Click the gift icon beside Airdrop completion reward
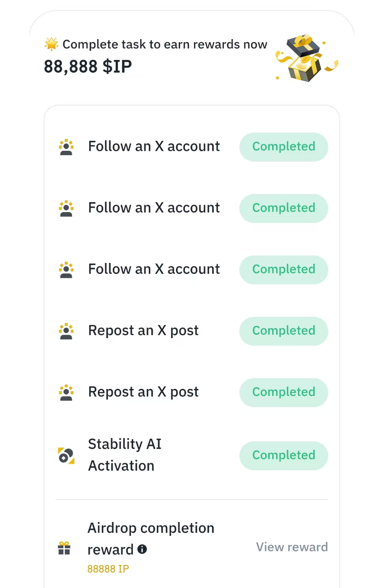Image resolution: width=391 pixels, height=588 pixels. pyautogui.click(x=64, y=548)
